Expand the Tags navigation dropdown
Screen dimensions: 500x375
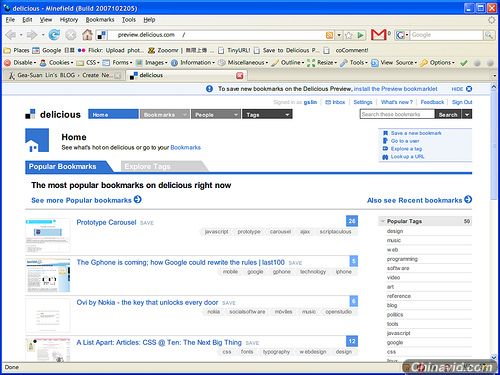pyautogui.click(x=287, y=115)
